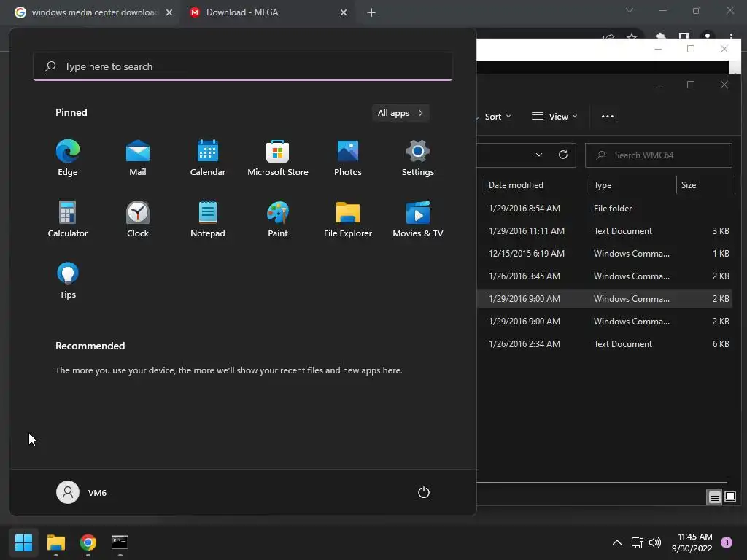Open the VM6 user account menu
The image size is (747, 560).
[x=82, y=492]
